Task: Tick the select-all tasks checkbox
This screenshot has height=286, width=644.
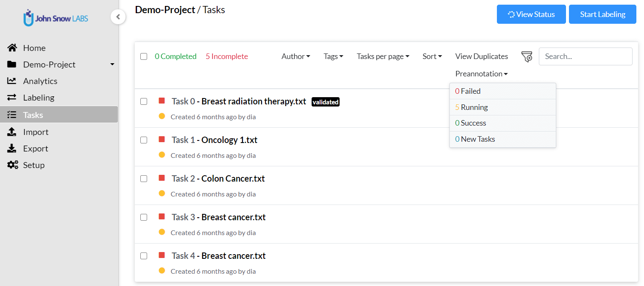Action: [144, 56]
